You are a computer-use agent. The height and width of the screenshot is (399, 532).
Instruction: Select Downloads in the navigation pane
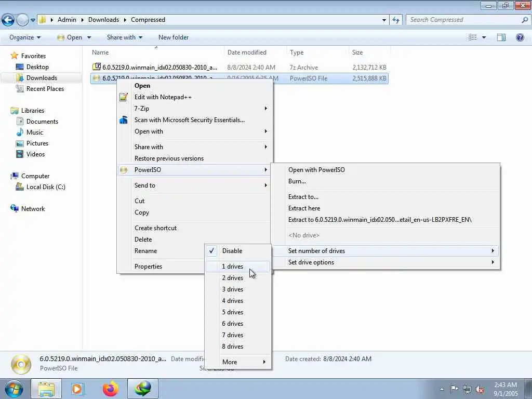42,78
